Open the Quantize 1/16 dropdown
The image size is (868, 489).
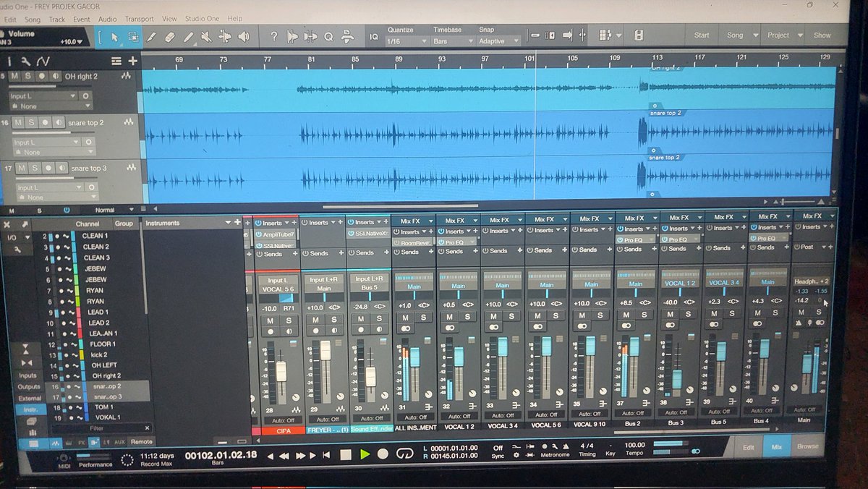click(408, 42)
